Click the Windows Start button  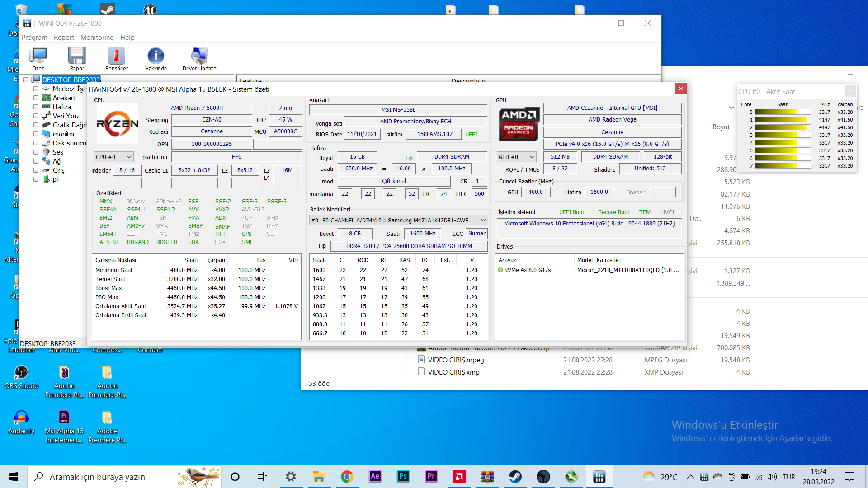14,477
